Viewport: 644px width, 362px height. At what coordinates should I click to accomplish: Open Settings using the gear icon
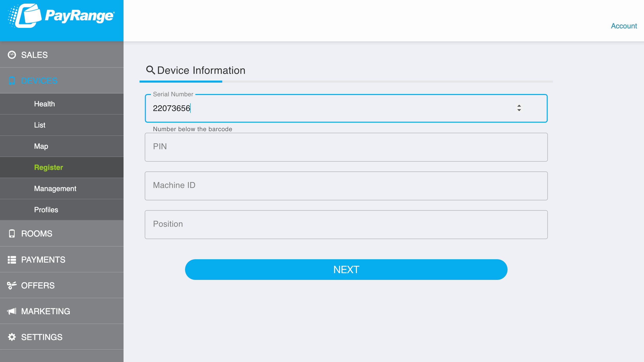coord(12,337)
